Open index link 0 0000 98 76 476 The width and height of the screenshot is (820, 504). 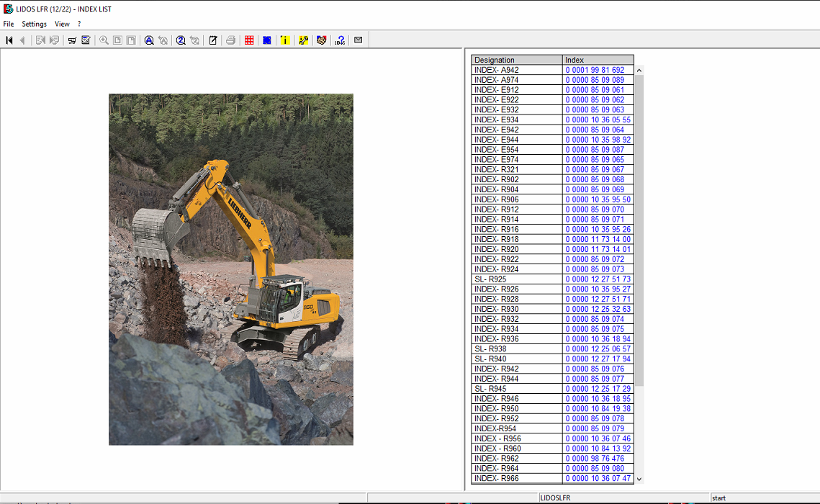coord(595,459)
